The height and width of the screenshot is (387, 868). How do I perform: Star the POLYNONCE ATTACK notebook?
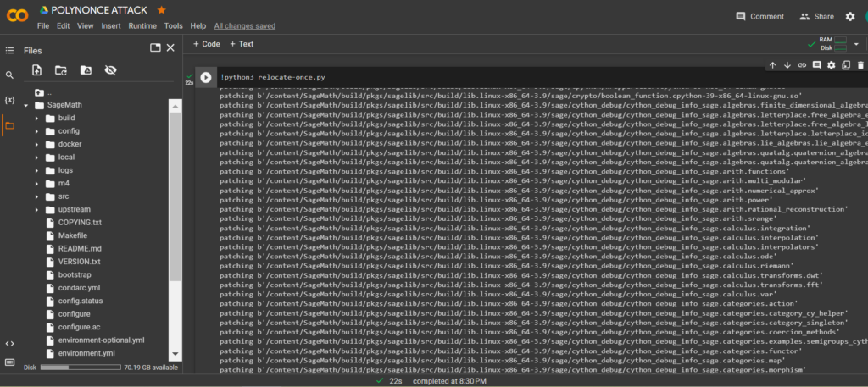coord(162,10)
